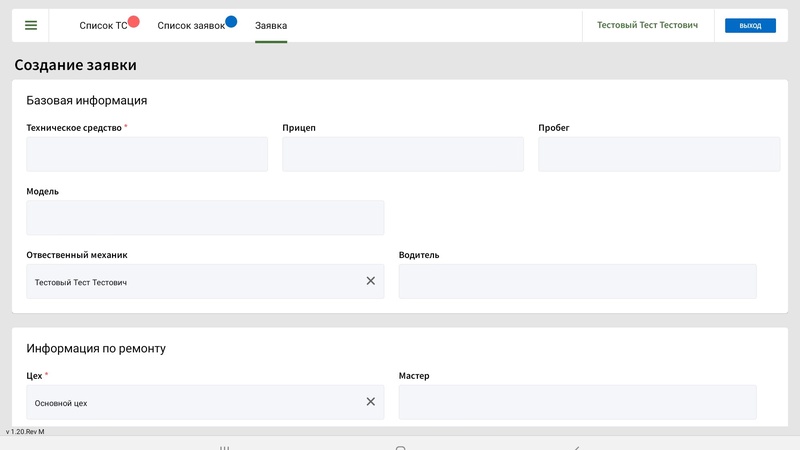Click the Модель input field
The height and width of the screenshot is (450, 800).
coord(205,218)
